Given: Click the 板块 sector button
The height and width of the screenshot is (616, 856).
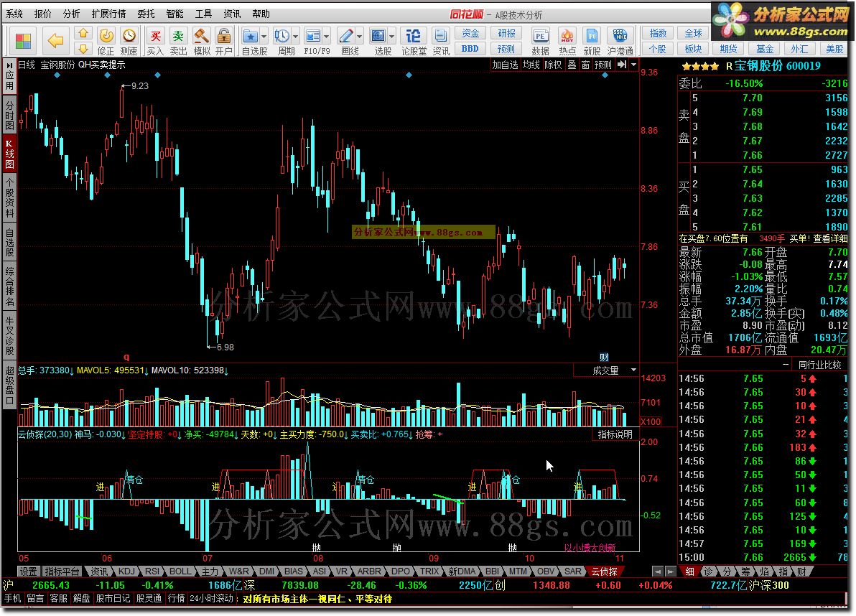Looking at the screenshot, I should [693, 49].
